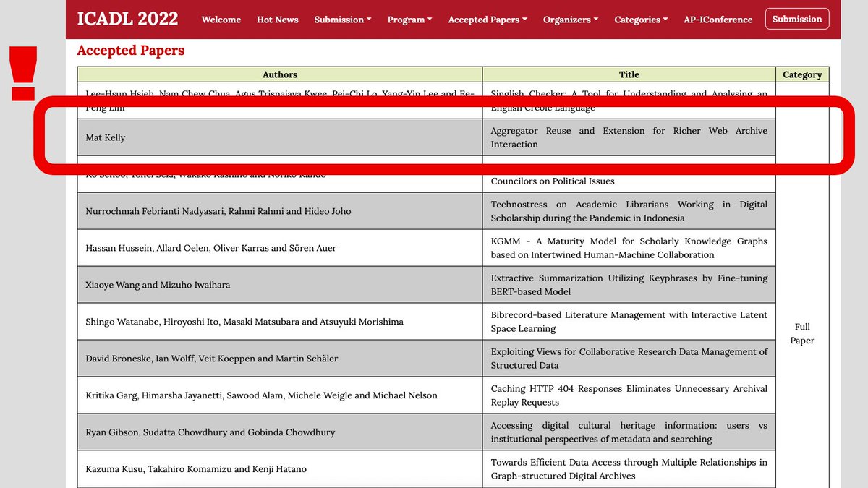This screenshot has height=488, width=868.
Task: Select the Aggregator Reuse and Extension paper title
Action: (629, 137)
